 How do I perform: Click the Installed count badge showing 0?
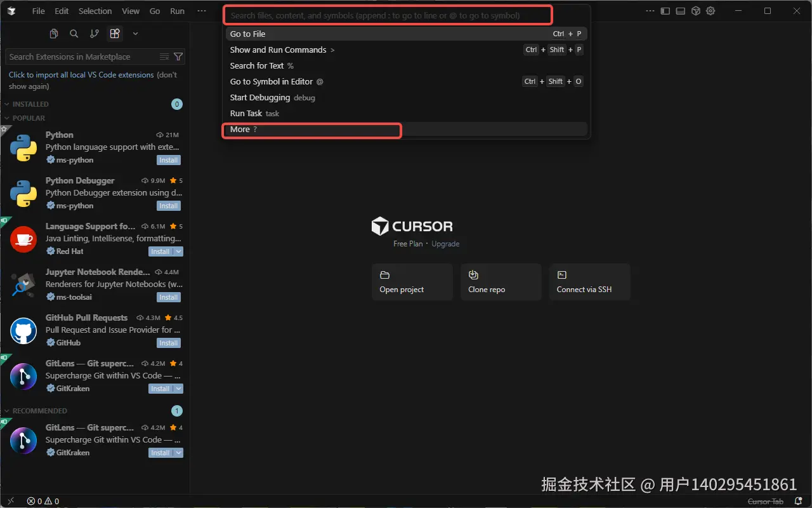(x=177, y=104)
